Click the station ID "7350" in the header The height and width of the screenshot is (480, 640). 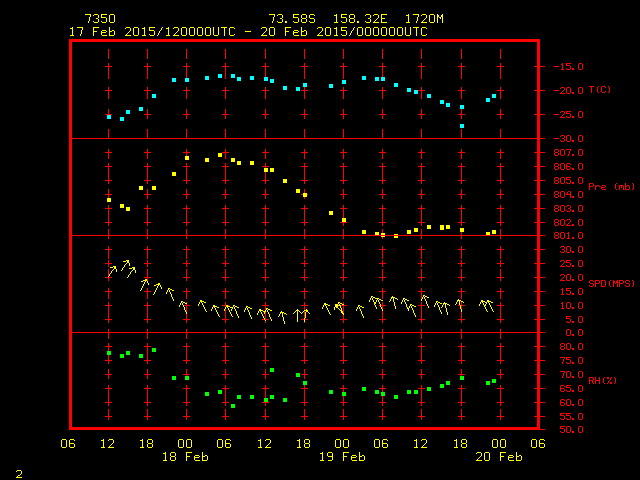[100, 19]
